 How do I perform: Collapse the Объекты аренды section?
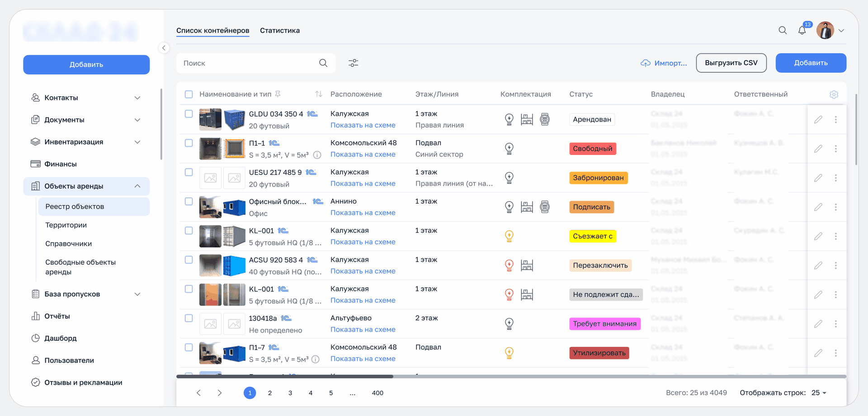(x=137, y=186)
